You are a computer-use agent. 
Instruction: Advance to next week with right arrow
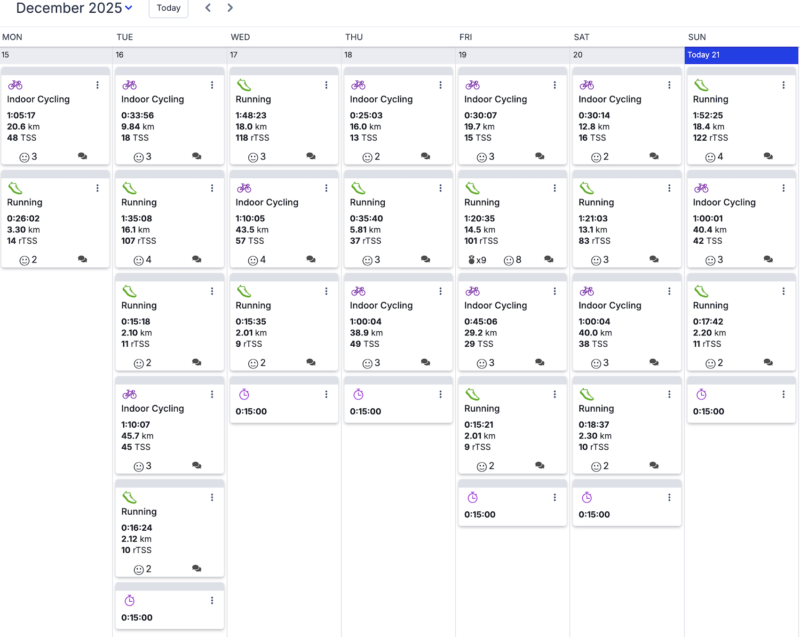[230, 8]
